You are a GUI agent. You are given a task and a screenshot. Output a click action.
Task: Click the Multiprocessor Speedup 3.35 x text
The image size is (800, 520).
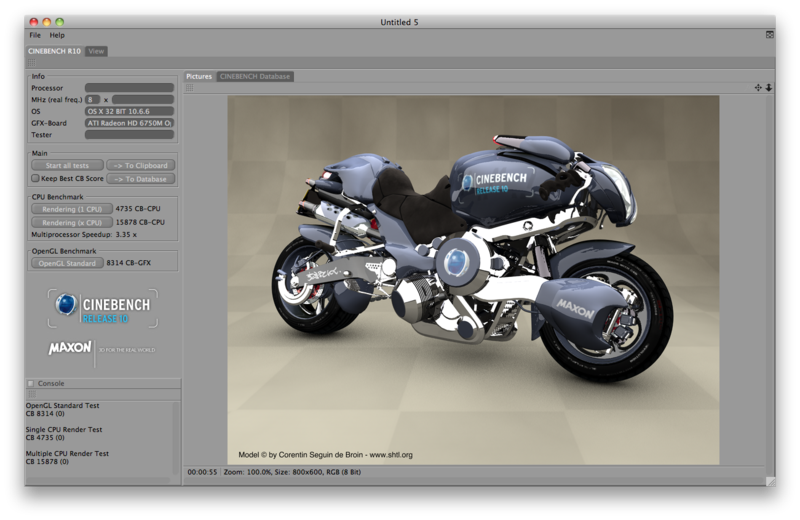(84, 235)
